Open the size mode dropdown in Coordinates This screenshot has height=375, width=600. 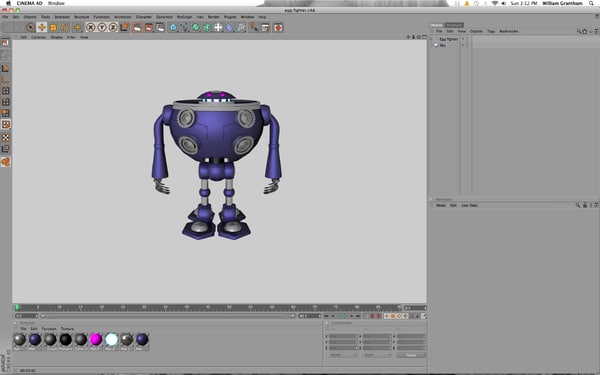377,355
